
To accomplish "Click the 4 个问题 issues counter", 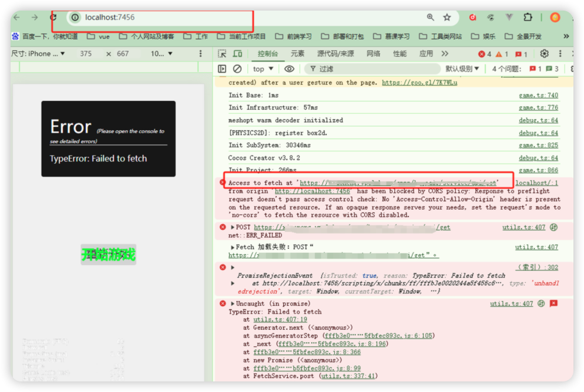I will (525, 69).
